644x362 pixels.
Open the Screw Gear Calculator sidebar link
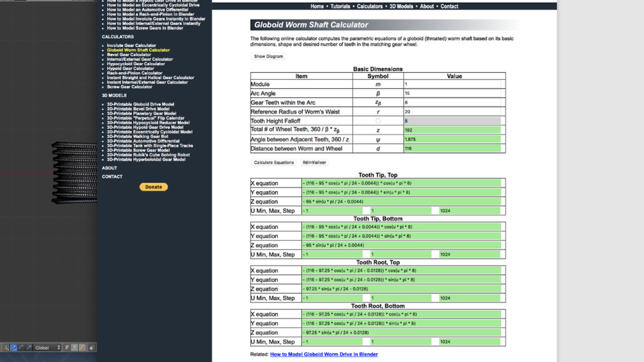coord(129,87)
